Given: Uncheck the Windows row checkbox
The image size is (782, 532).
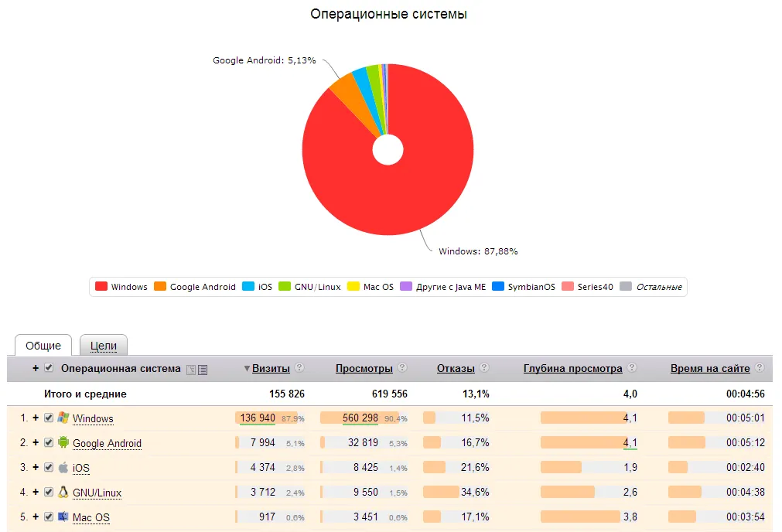Looking at the screenshot, I should point(49,418).
